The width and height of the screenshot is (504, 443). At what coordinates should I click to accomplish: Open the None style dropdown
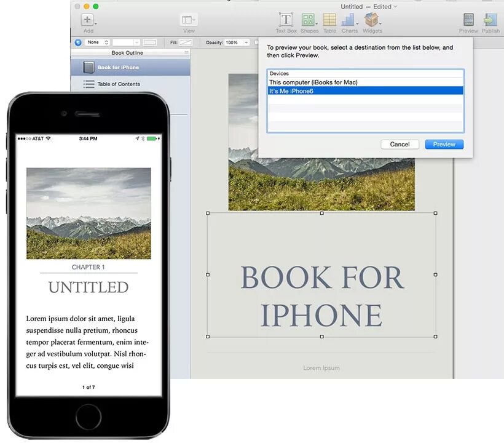(x=97, y=42)
